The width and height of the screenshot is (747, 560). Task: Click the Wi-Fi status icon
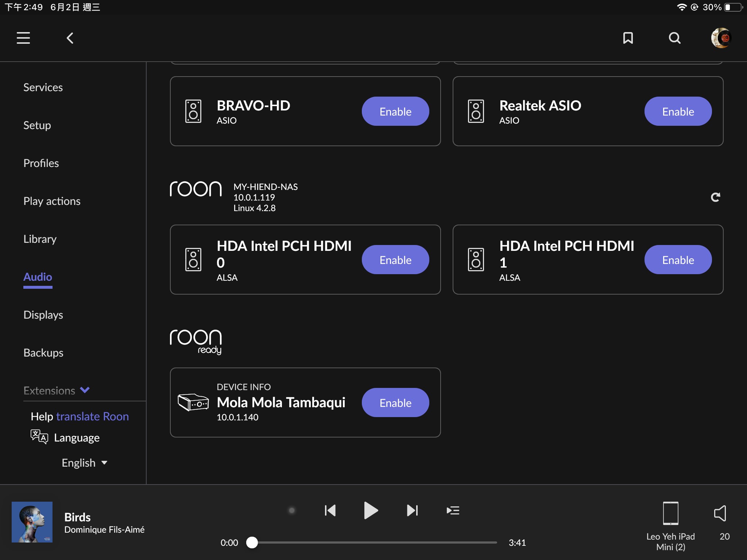coord(682,7)
